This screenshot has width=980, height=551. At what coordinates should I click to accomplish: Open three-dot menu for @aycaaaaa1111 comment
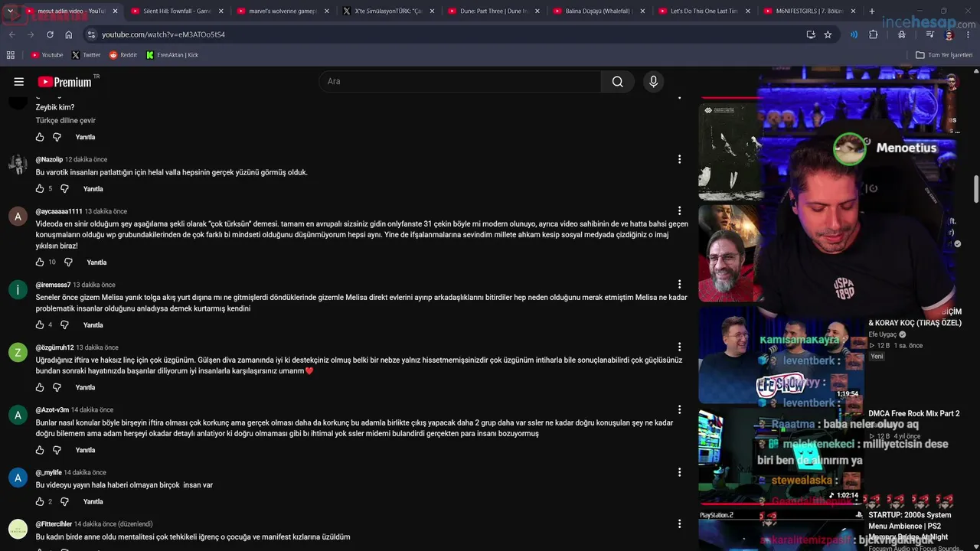point(679,210)
